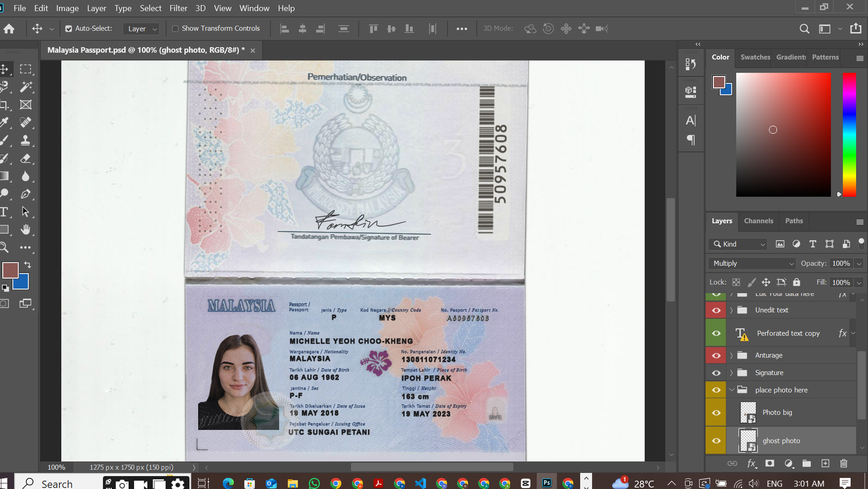Click the Windows taskbar Search box

[x=58, y=483]
